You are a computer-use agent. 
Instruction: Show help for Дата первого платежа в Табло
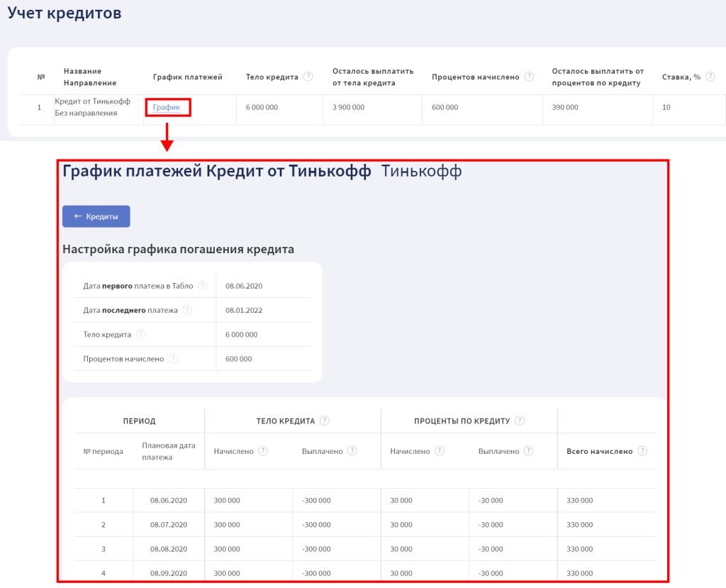tap(203, 286)
